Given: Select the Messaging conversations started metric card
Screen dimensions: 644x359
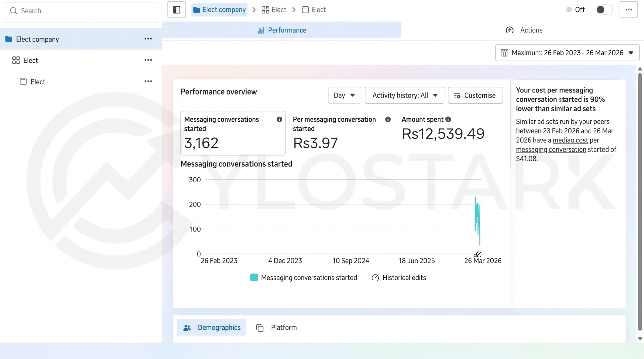Looking at the screenshot, I should click(x=233, y=133).
